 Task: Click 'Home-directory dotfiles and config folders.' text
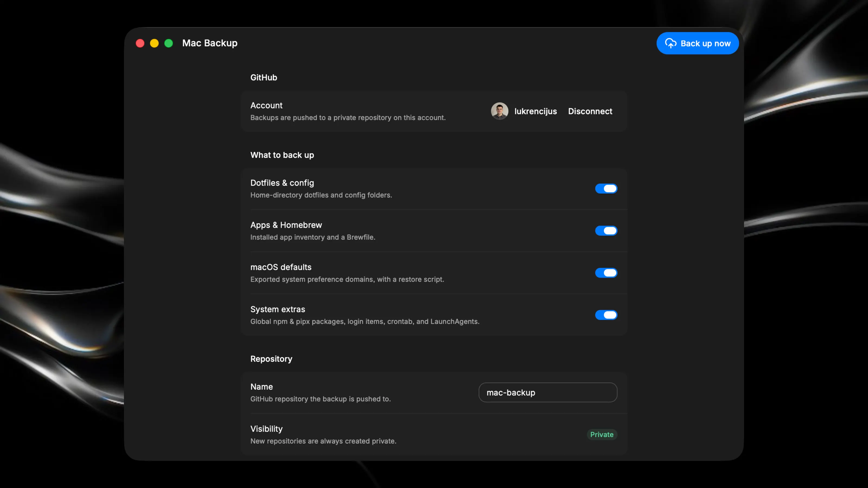[321, 195]
